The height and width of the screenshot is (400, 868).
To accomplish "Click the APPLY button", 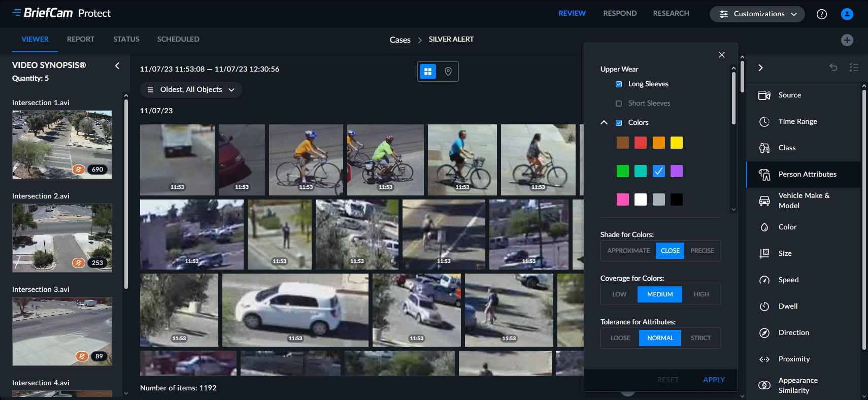I will pos(713,380).
